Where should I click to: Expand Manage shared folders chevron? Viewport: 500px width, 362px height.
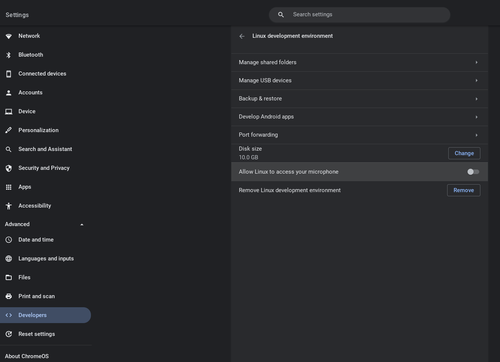tap(476, 62)
